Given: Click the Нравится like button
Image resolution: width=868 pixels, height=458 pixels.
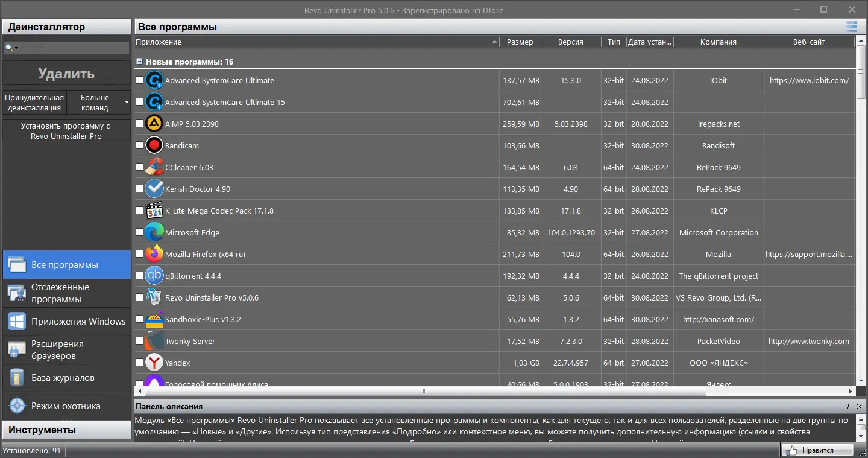Looking at the screenshot, I should 818,450.
